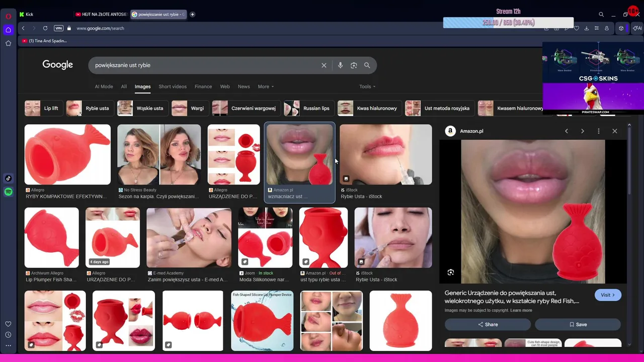Open Allegro RYBY KOMPAKTOWE fish thumbnail
This screenshot has height=362, width=644.
coord(67,155)
